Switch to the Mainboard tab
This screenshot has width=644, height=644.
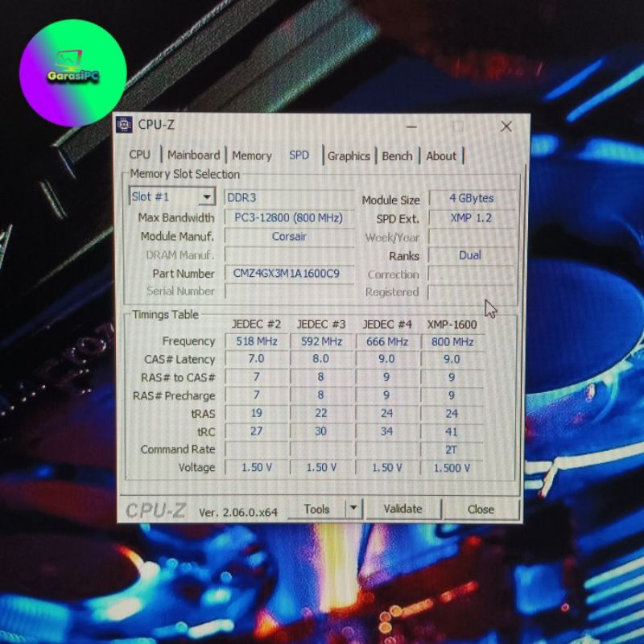(x=193, y=155)
